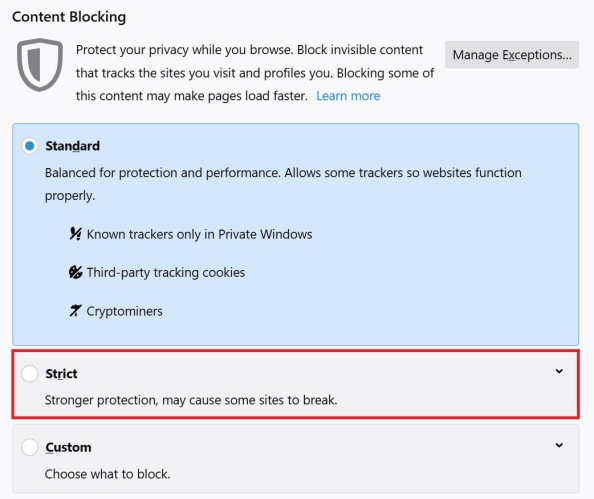Click the Custom option label
This screenshot has width=594, height=499.
pos(68,447)
